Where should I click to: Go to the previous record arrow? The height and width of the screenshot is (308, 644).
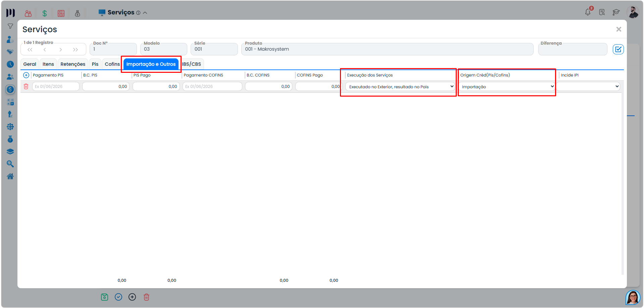(x=45, y=50)
